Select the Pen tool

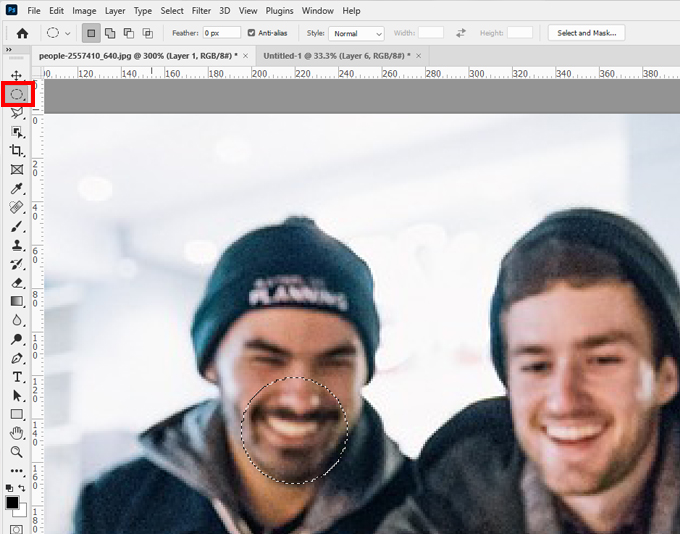[17, 358]
